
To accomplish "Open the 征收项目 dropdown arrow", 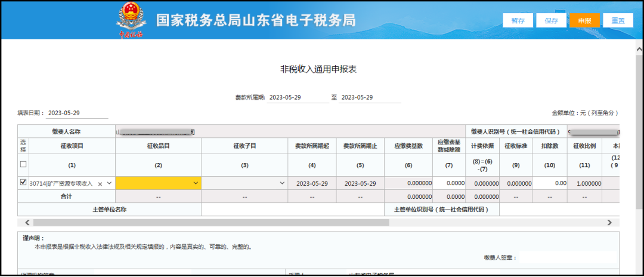I will click(109, 184).
